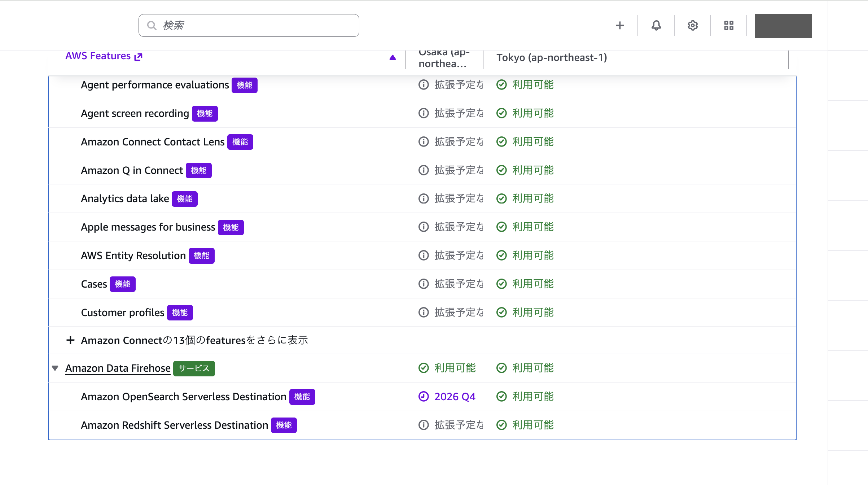Click info icon in Amazon Connect Contact Lens row

coord(424,142)
